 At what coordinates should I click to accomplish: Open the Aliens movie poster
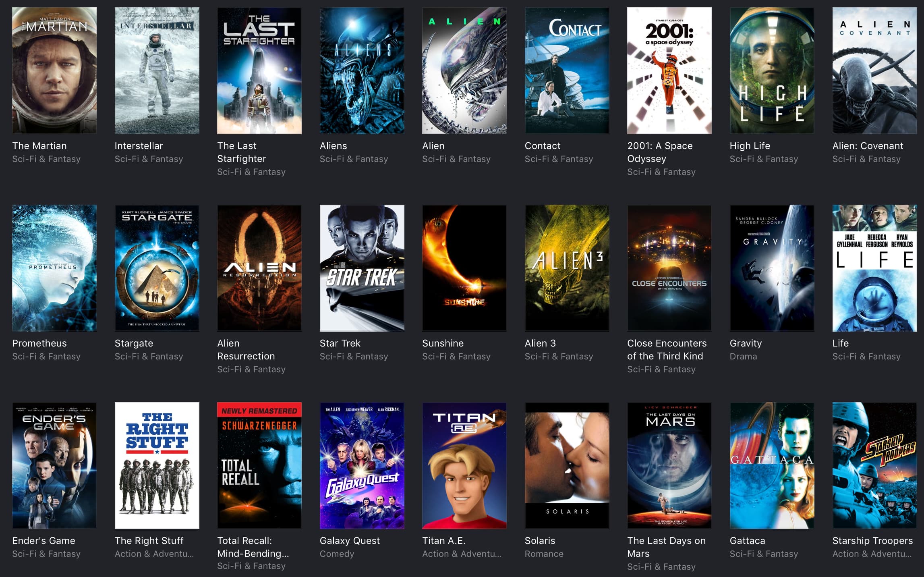362,71
